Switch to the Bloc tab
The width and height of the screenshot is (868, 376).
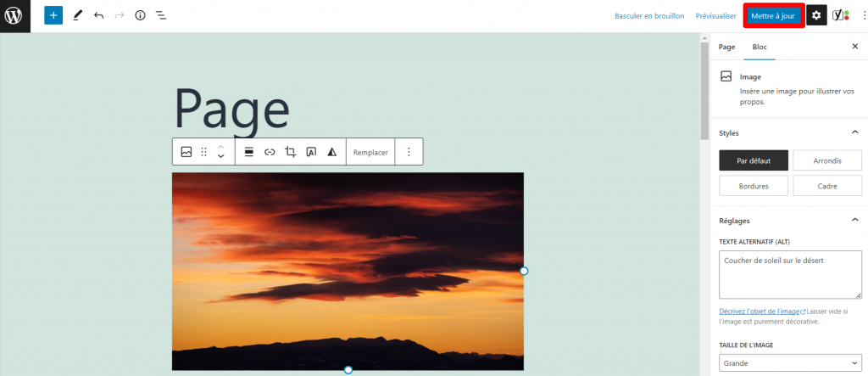(759, 48)
